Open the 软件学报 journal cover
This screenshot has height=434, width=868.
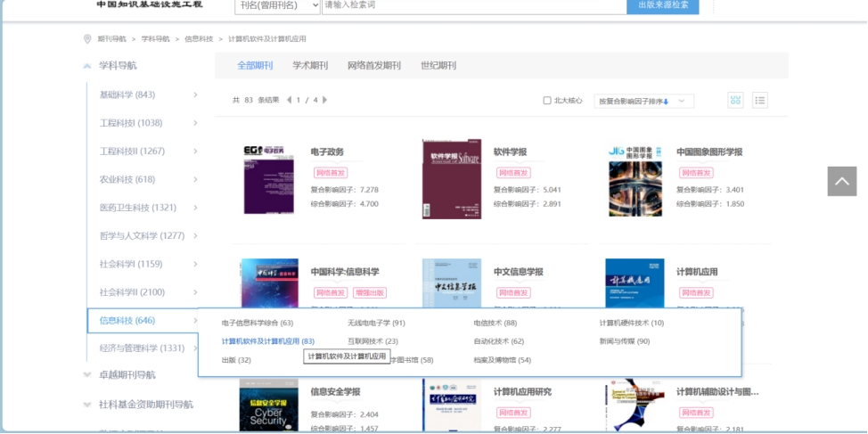452,179
